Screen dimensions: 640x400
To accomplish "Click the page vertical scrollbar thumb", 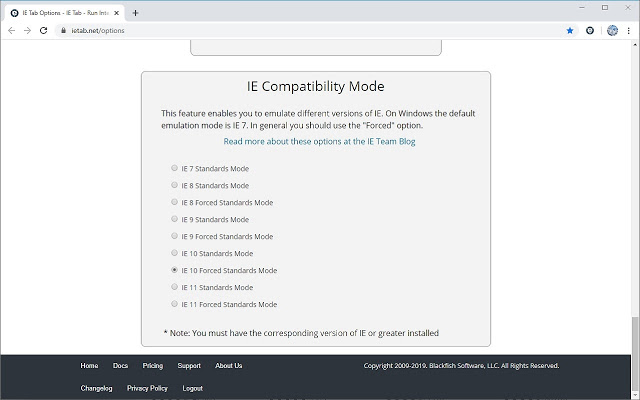I will click(635, 356).
